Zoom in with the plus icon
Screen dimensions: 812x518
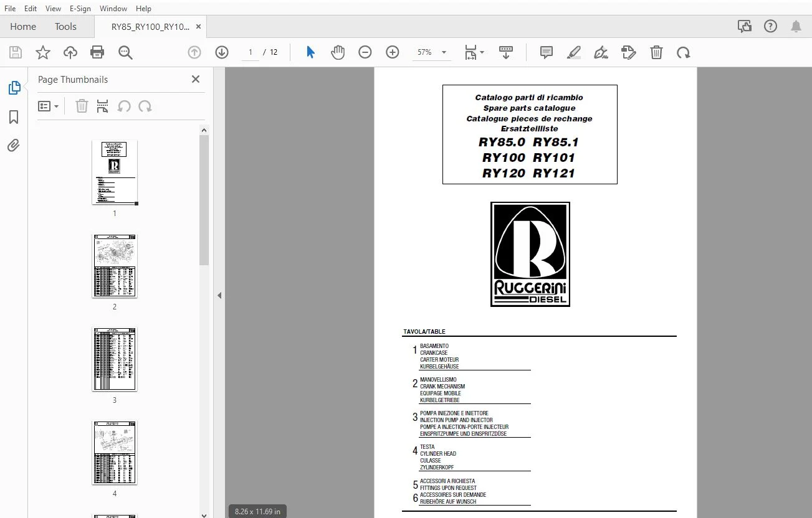393,52
